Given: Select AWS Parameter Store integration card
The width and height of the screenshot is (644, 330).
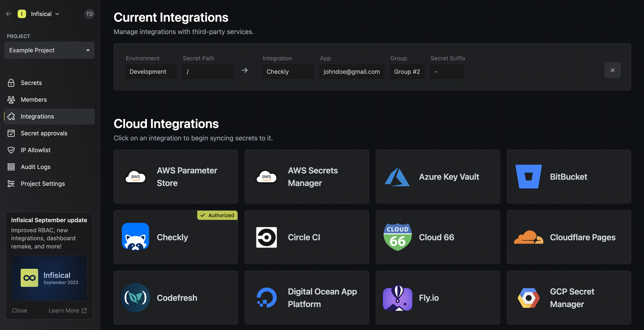Looking at the screenshot, I should (x=176, y=177).
